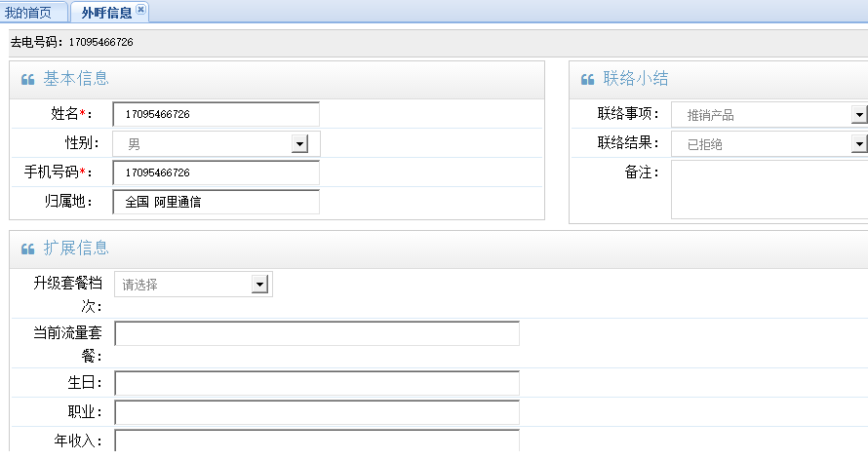Click inside the 备注 text area
868x460 pixels.
point(769,190)
